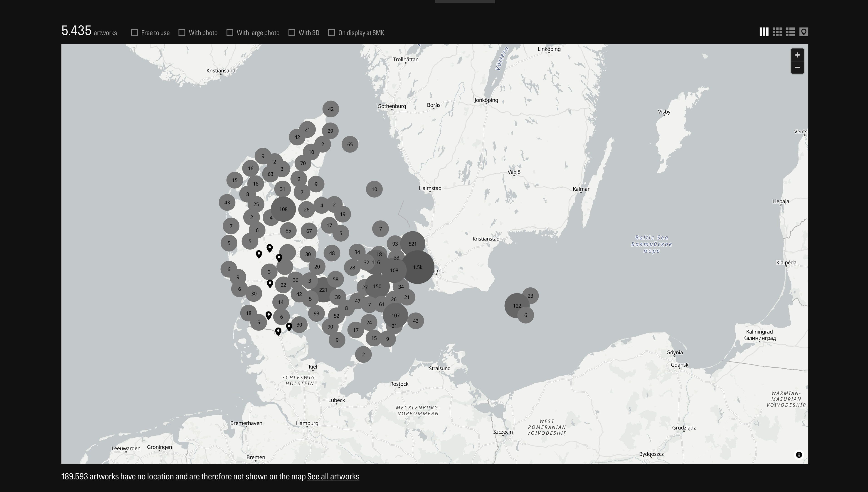
Task: Toggle On display at SMK checkbox
Action: [331, 33]
